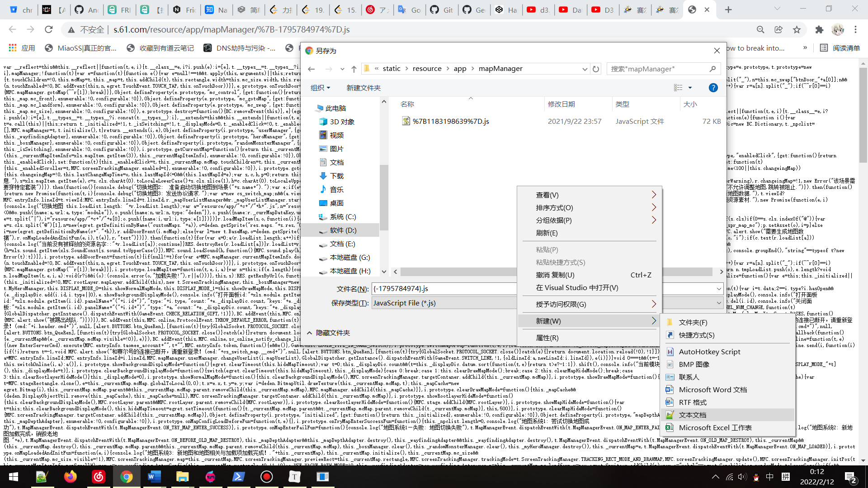Select drive 本地磁盘 (G:)
Image resolution: width=868 pixels, height=488 pixels.
(349, 257)
